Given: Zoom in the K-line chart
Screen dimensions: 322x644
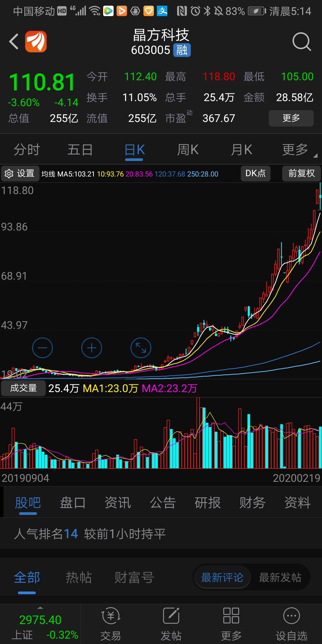Looking at the screenshot, I should (92, 348).
